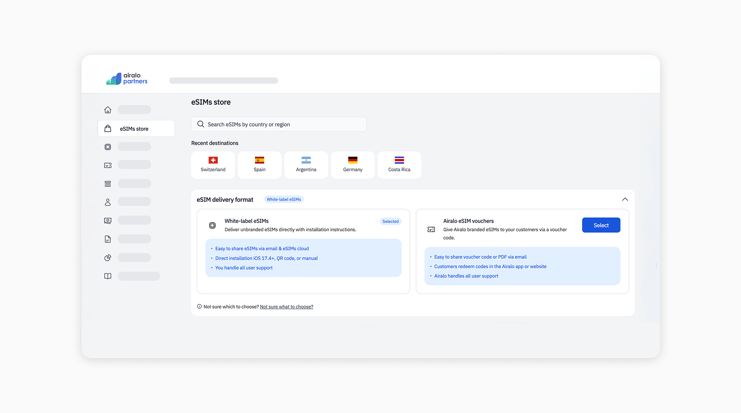This screenshot has height=413, width=741.
Task: Open the Costa Rica destination card
Action: pos(399,164)
